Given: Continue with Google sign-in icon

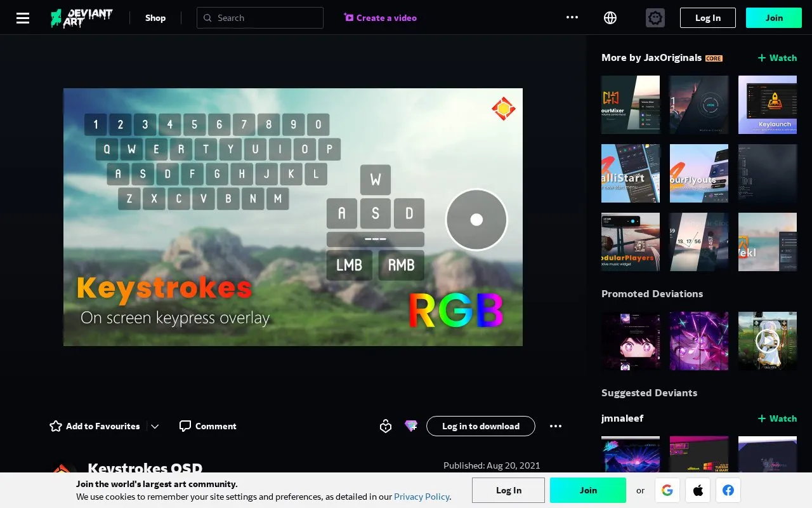Looking at the screenshot, I should click(667, 490).
